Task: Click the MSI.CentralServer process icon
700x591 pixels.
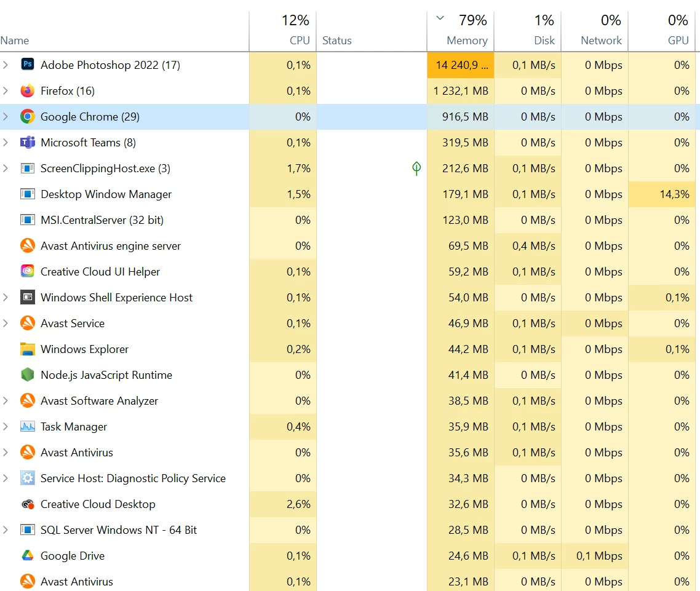Action: 27,220
